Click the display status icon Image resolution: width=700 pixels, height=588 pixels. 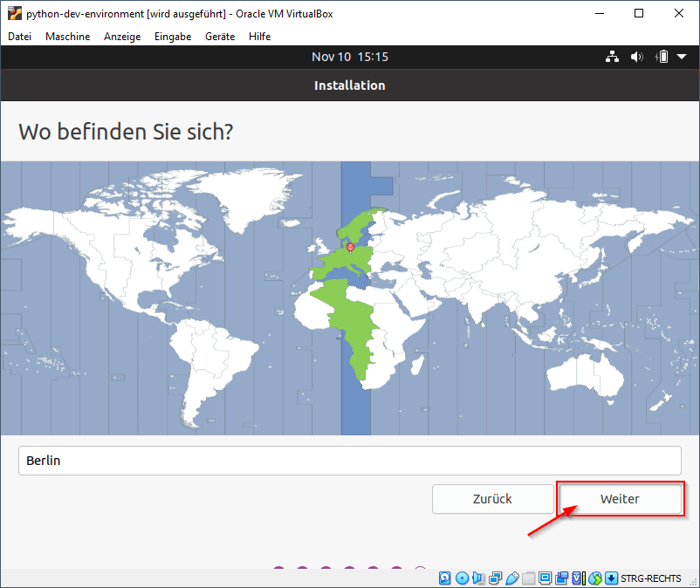tap(546, 578)
